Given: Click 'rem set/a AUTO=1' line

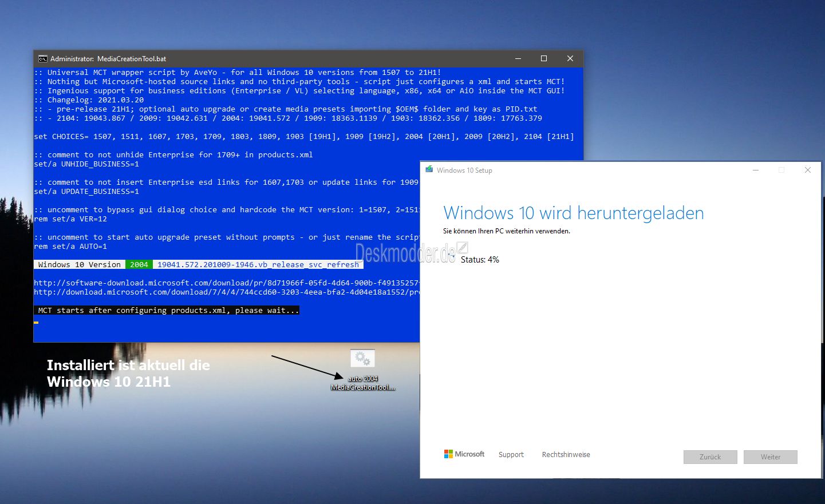Looking at the screenshot, I should point(70,246).
